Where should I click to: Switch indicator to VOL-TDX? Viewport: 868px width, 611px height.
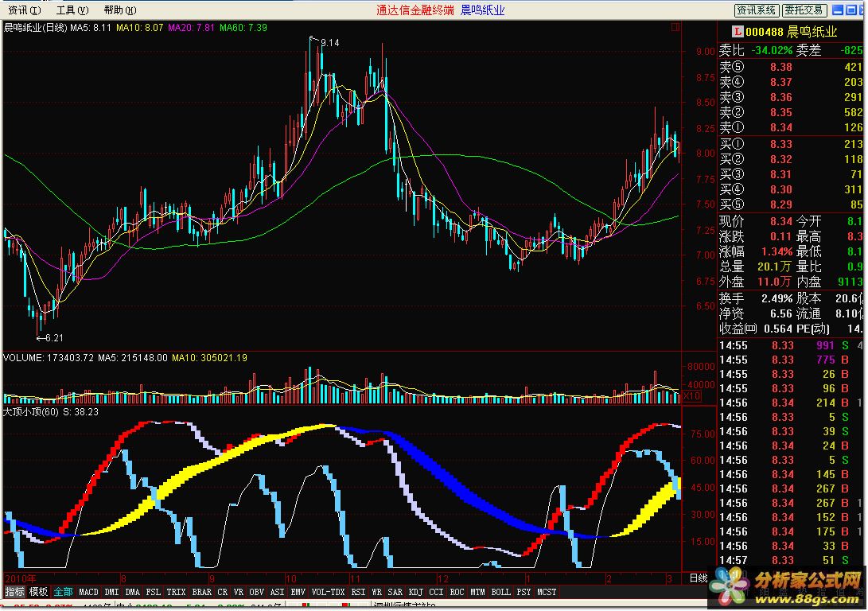329,592
